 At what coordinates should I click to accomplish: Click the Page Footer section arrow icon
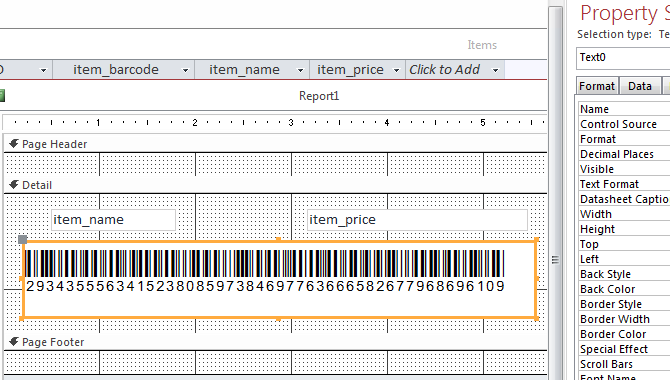14,342
